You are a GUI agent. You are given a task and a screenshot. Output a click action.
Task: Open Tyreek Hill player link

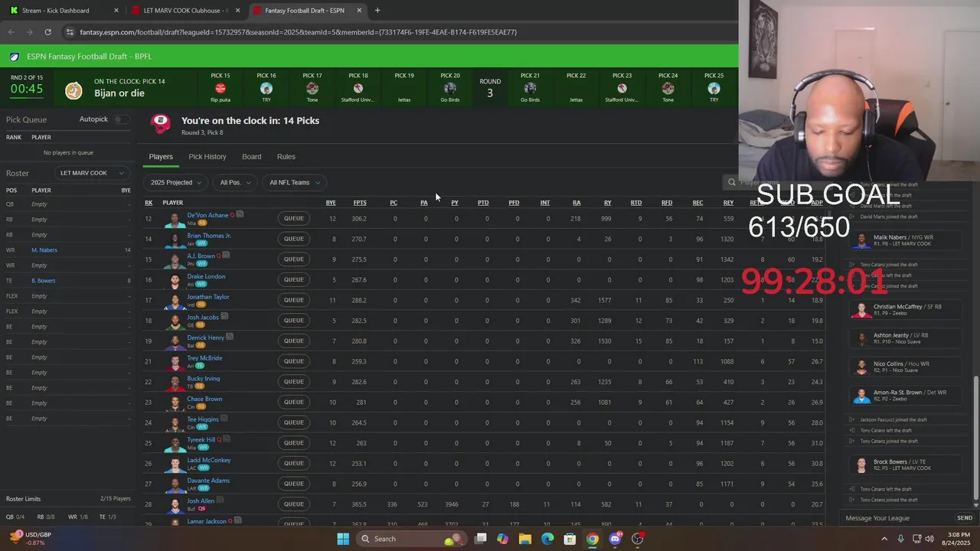click(x=201, y=439)
